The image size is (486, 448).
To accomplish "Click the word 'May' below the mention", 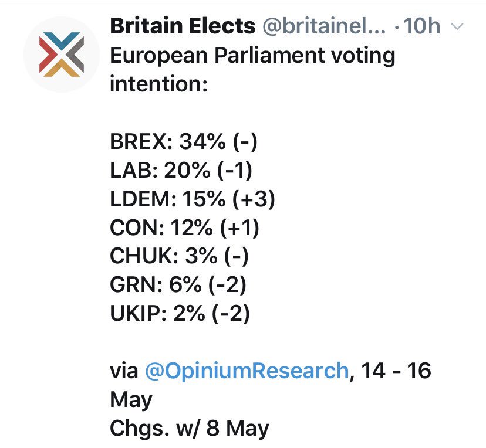I will coord(131,400).
